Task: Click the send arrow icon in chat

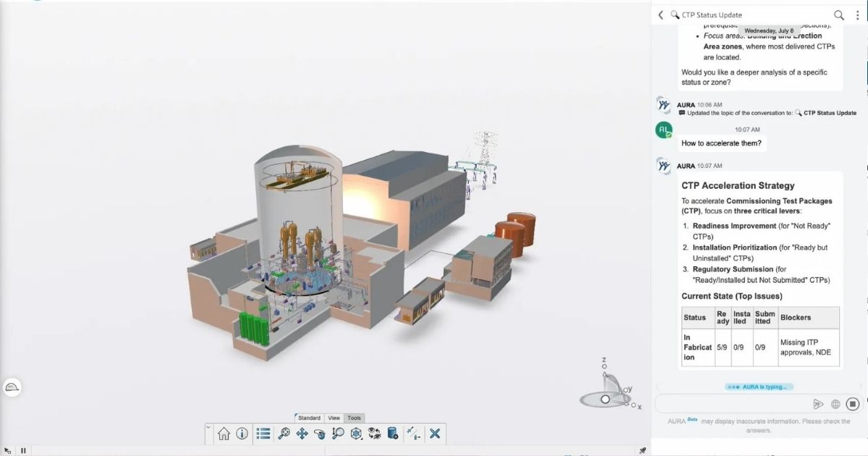Action: (x=818, y=404)
